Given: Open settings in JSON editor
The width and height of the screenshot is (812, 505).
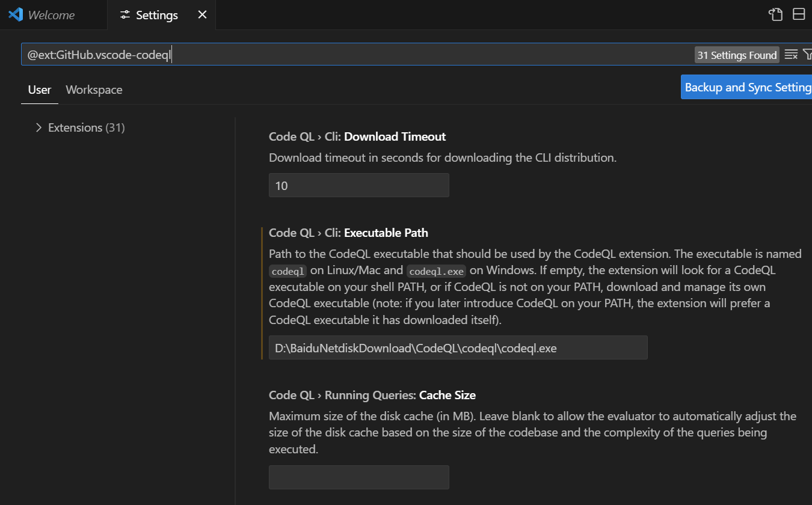Looking at the screenshot, I should pyautogui.click(x=775, y=14).
